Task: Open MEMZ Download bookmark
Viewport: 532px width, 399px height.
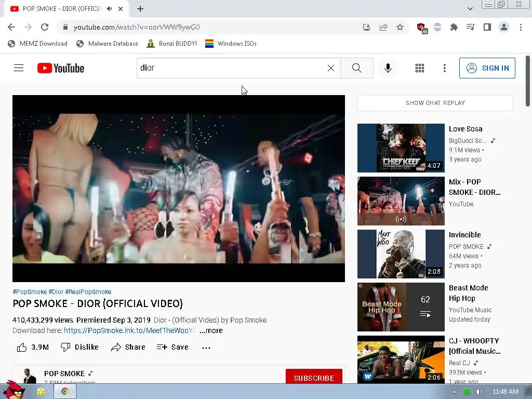Action: pos(37,44)
